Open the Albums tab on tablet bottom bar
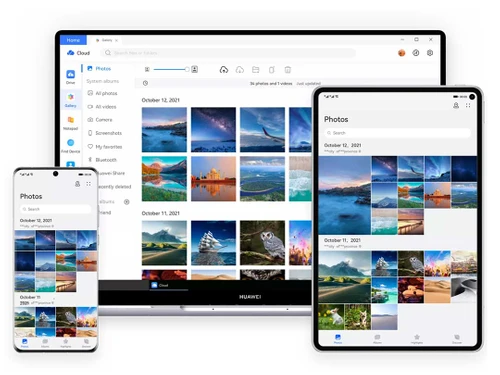Viewport: 500px width, 375px height. coord(377,339)
